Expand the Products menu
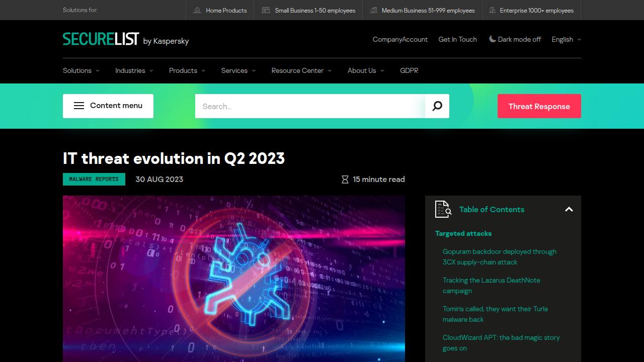This screenshot has width=644, height=362. 187,70
